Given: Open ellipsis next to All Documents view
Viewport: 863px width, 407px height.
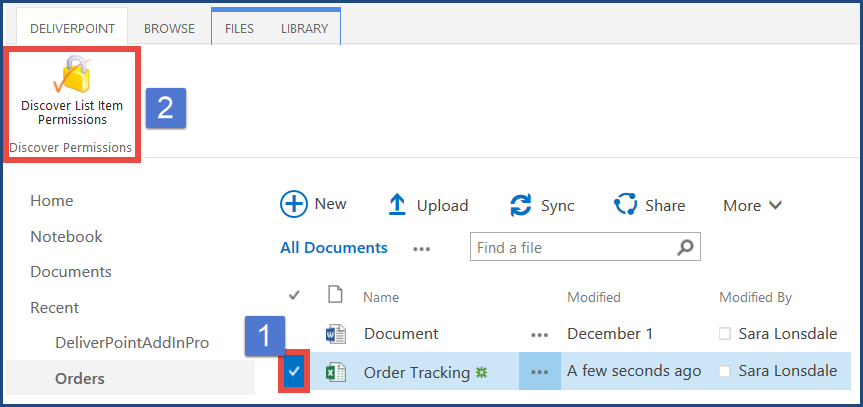Looking at the screenshot, I should [422, 248].
